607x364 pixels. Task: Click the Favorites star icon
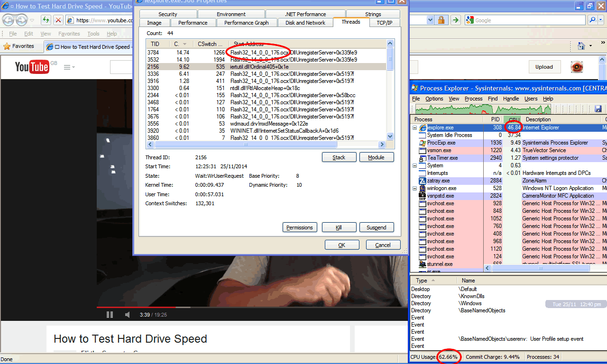point(7,46)
